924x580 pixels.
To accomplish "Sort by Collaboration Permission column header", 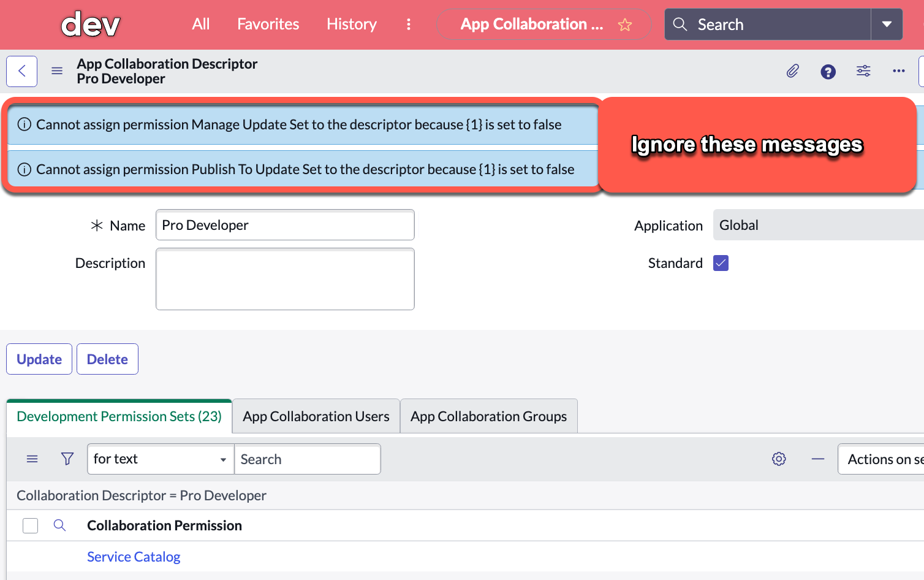I will (x=164, y=525).
